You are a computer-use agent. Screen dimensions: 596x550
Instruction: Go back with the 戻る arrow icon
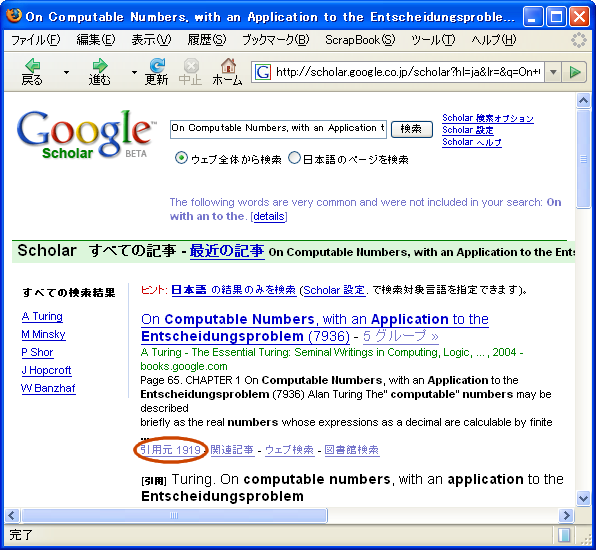[33, 65]
